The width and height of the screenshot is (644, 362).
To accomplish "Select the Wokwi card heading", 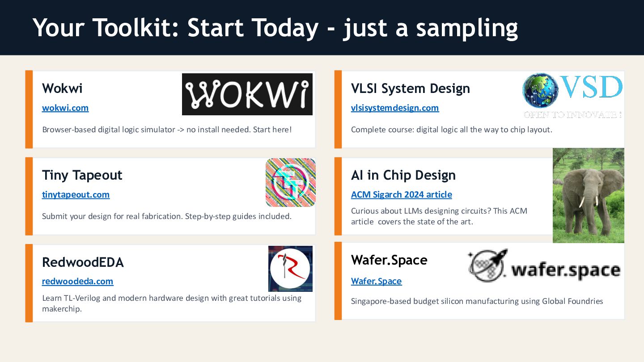I will coord(62,88).
